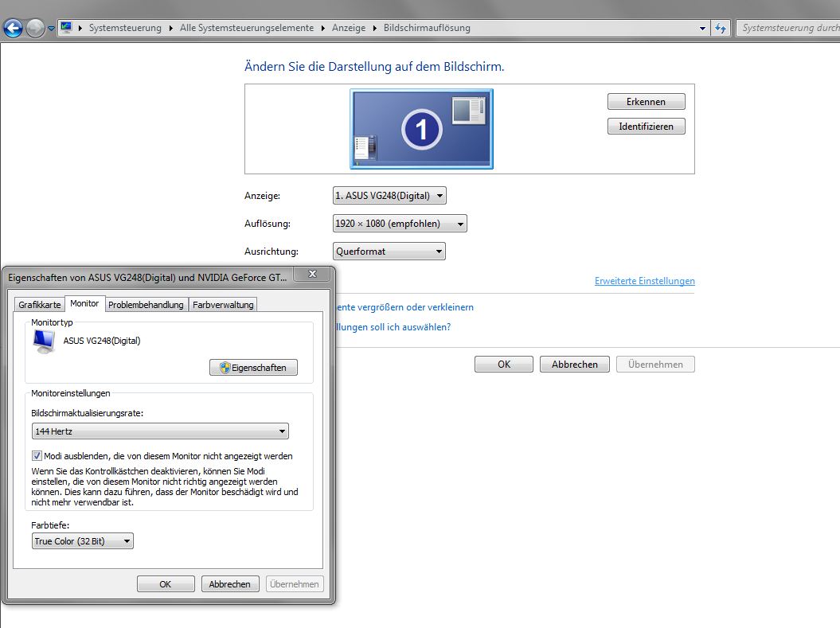840x628 pixels.
Task: Select the Monitor tab
Action: pyautogui.click(x=84, y=303)
